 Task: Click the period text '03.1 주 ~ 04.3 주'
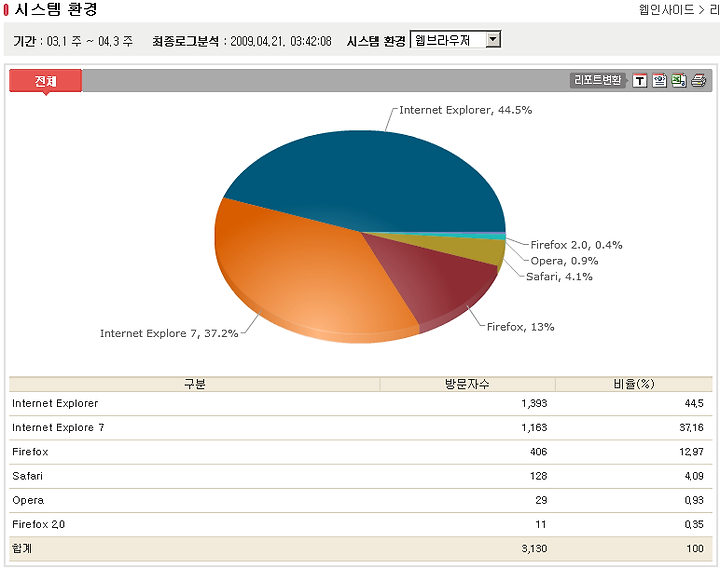point(90,42)
